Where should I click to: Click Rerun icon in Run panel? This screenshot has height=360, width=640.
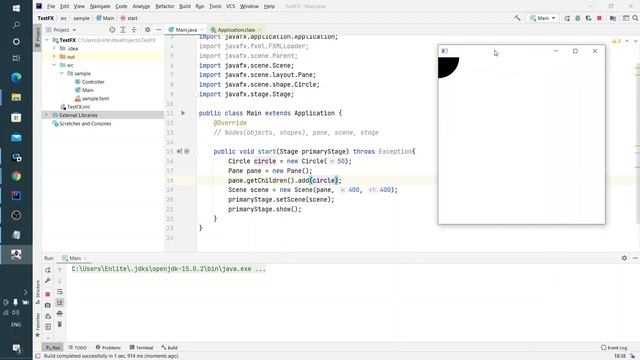(x=48, y=270)
